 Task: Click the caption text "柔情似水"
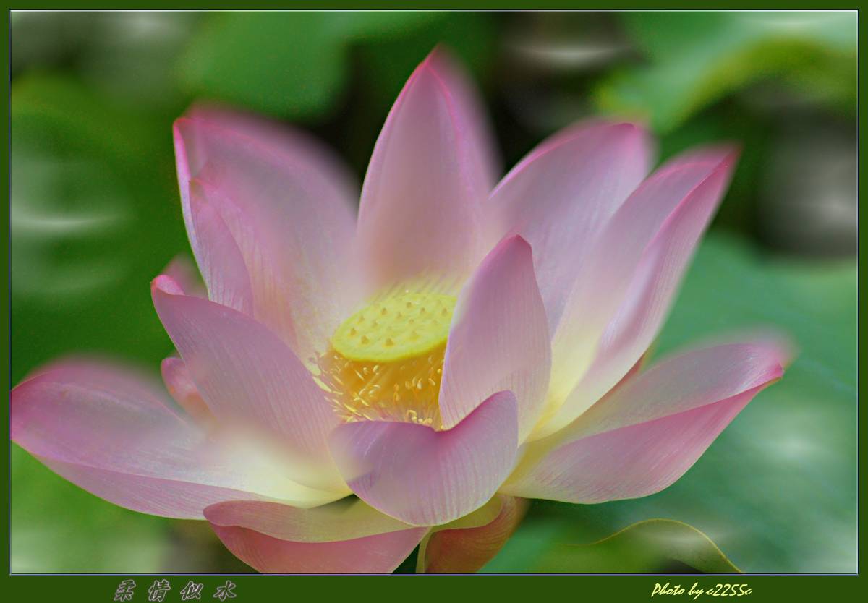175,590
